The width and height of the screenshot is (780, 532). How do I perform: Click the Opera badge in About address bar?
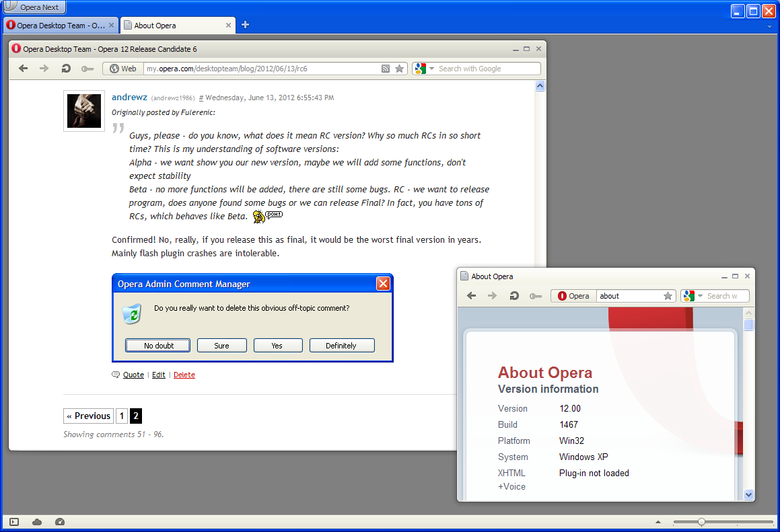(x=573, y=296)
